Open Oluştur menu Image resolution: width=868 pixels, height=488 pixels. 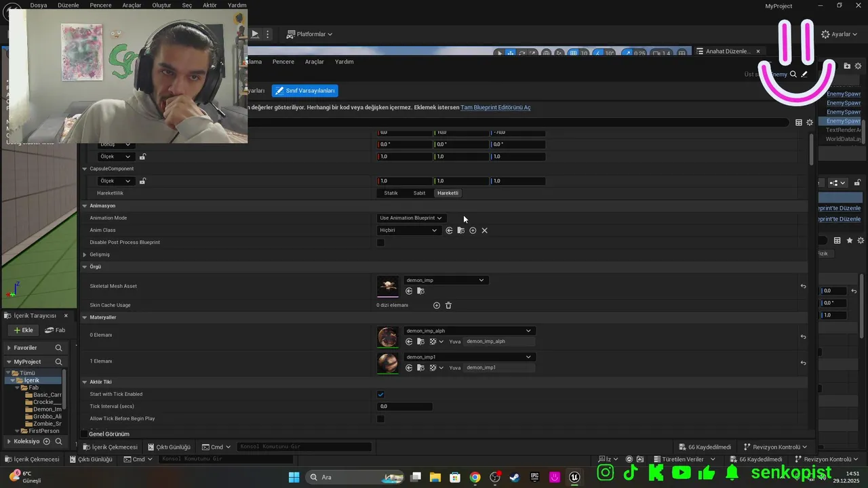click(x=161, y=5)
